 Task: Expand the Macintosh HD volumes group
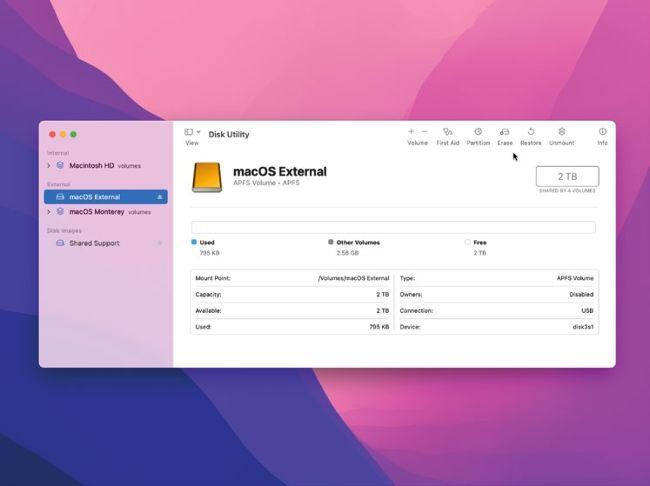[x=48, y=165]
